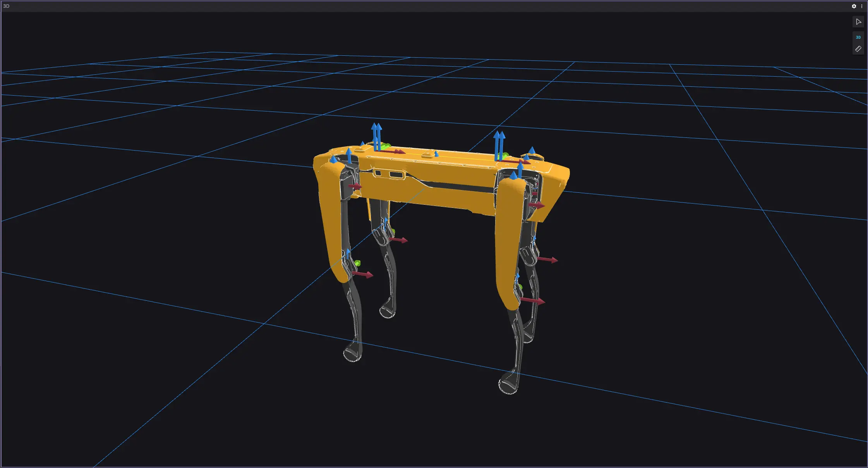This screenshot has width=868, height=468.
Task: Activate the selection arrow tool
Action: click(x=858, y=22)
